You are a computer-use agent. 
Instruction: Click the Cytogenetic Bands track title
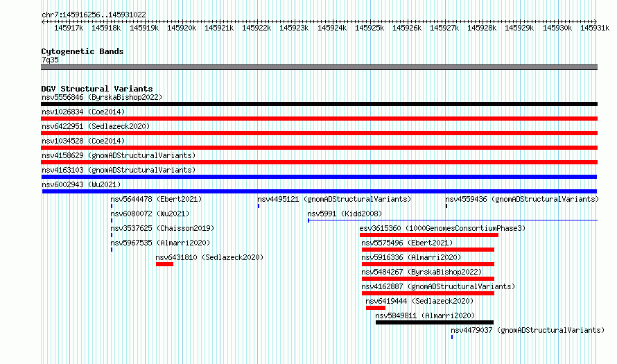[82, 51]
